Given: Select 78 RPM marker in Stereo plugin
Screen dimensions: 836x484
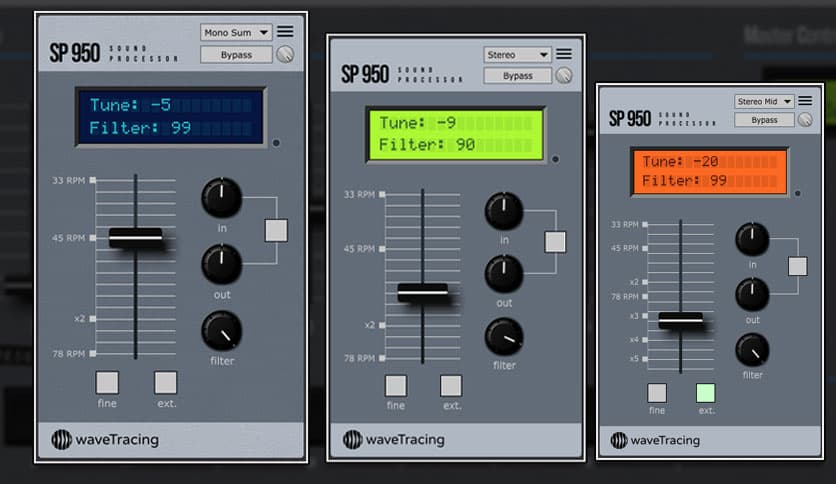Looking at the screenshot, I should (382, 358).
